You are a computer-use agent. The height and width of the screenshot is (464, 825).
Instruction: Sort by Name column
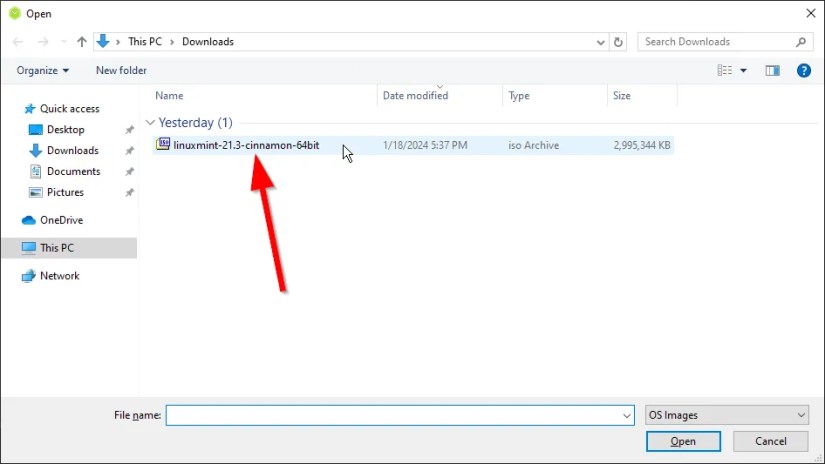(169, 96)
